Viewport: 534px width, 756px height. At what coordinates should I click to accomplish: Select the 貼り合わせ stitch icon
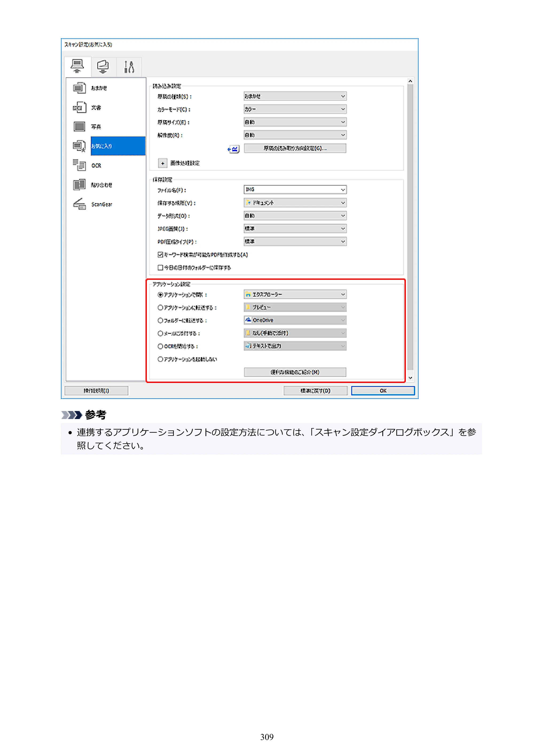(79, 185)
